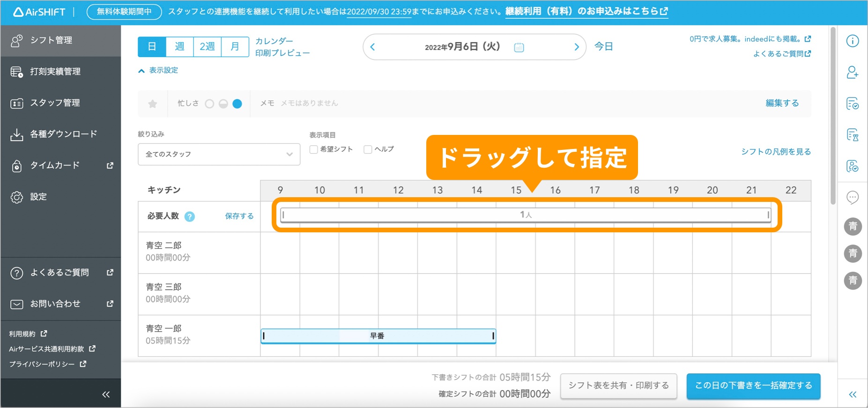The image size is (868, 408).
Task: Click the シフト管理 person icon
Action: click(x=17, y=41)
